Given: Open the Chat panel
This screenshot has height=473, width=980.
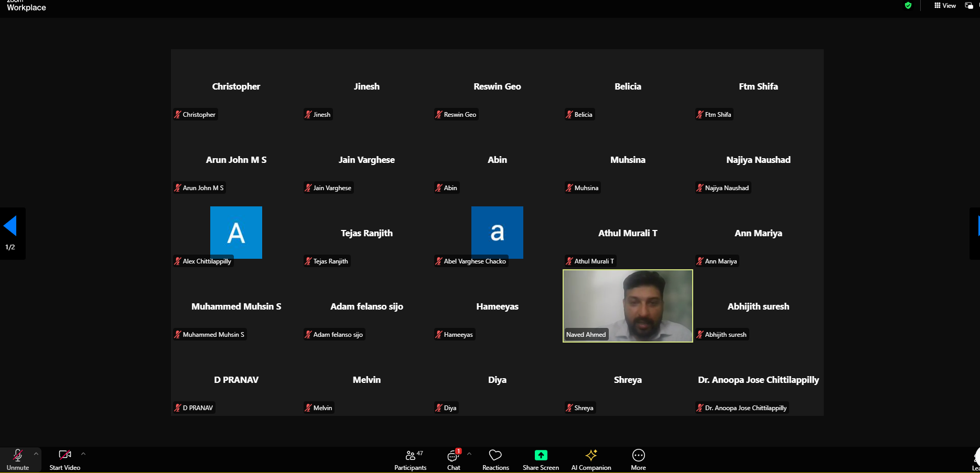Looking at the screenshot, I should tap(454, 459).
